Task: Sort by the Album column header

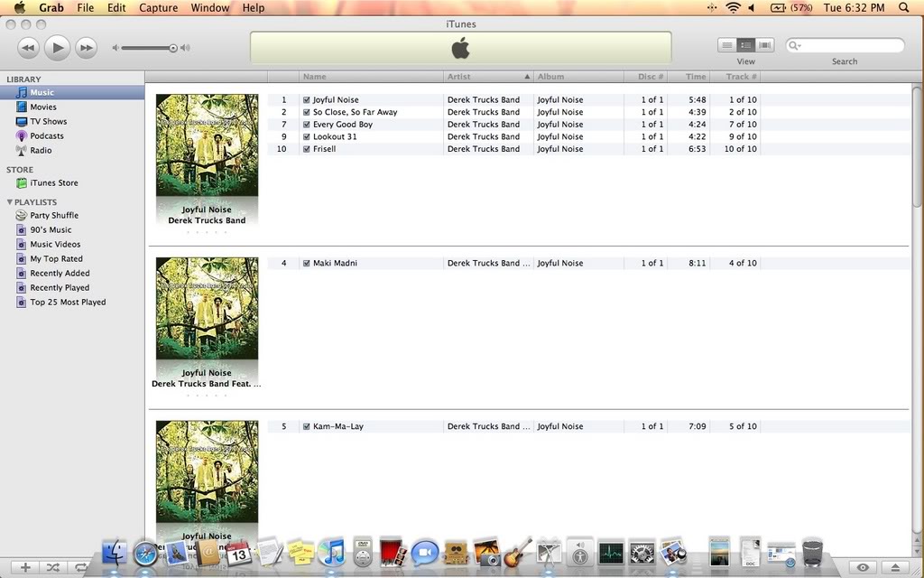Action: tap(578, 77)
